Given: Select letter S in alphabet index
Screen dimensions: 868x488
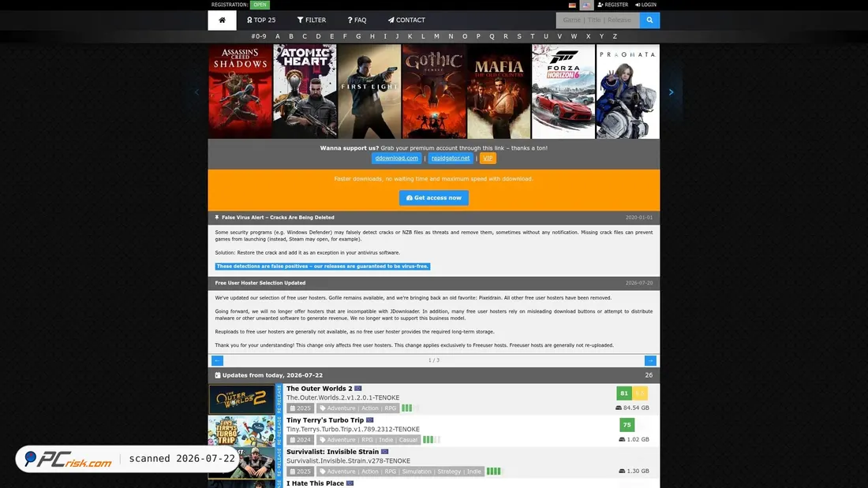Looking at the screenshot, I should 519,36.
